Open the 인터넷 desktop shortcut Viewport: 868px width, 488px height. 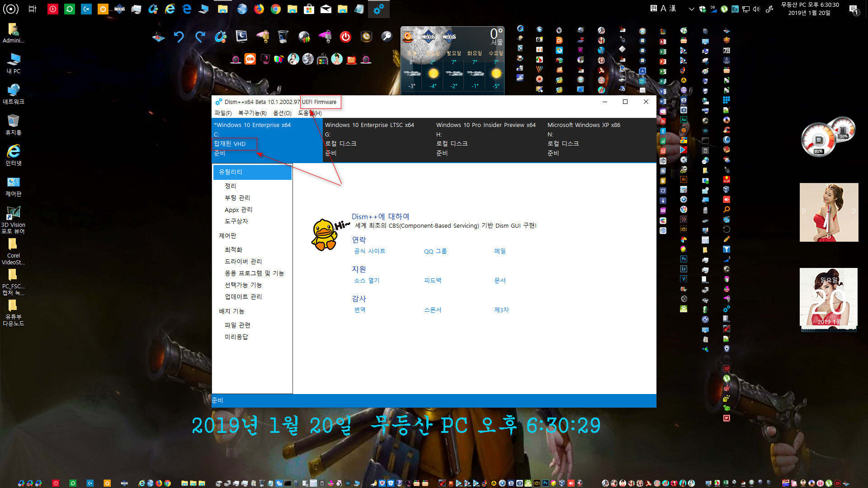click(14, 155)
